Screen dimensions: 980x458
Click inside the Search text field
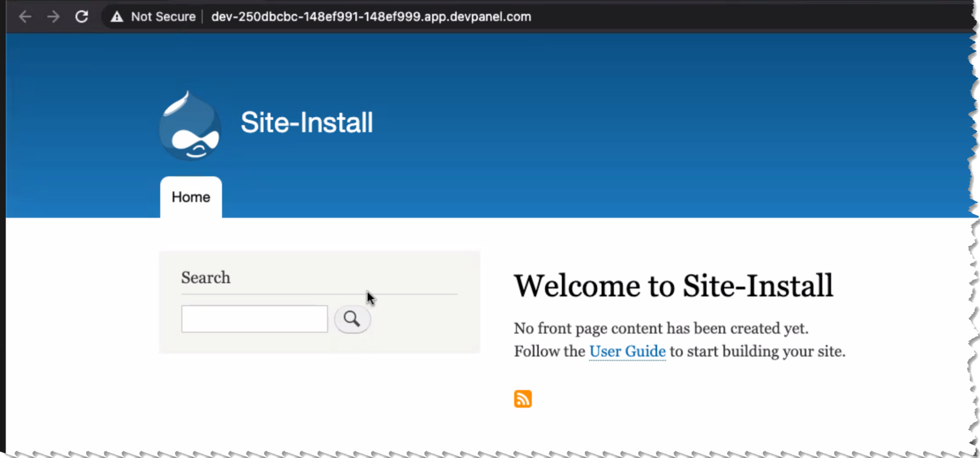pyautogui.click(x=254, y=319)
